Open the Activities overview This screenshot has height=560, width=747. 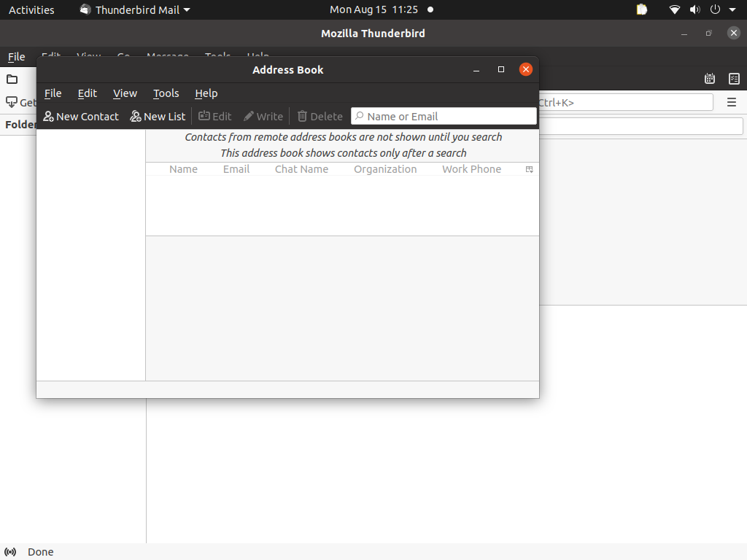[x=31, y=10]
